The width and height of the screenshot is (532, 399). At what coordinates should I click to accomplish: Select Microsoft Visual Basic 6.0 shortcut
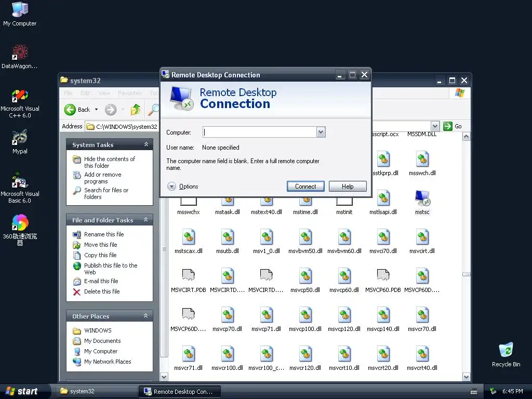pyautogui.click(x=20, y=188)
